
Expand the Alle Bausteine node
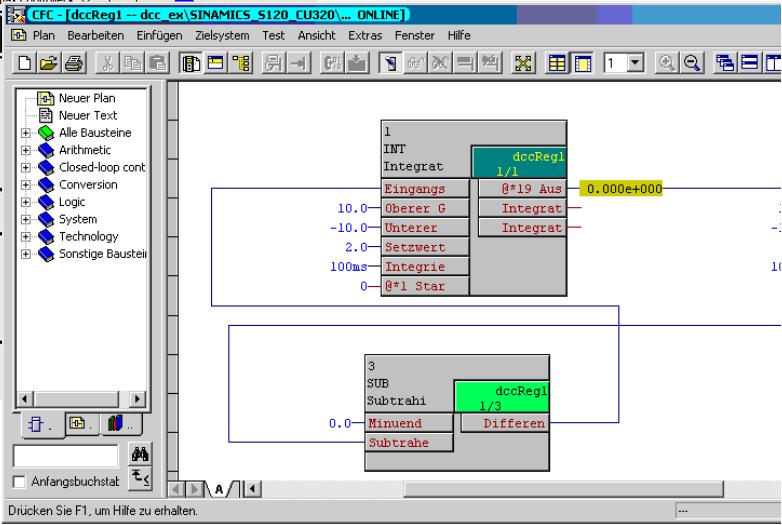(x=25, y=133)
